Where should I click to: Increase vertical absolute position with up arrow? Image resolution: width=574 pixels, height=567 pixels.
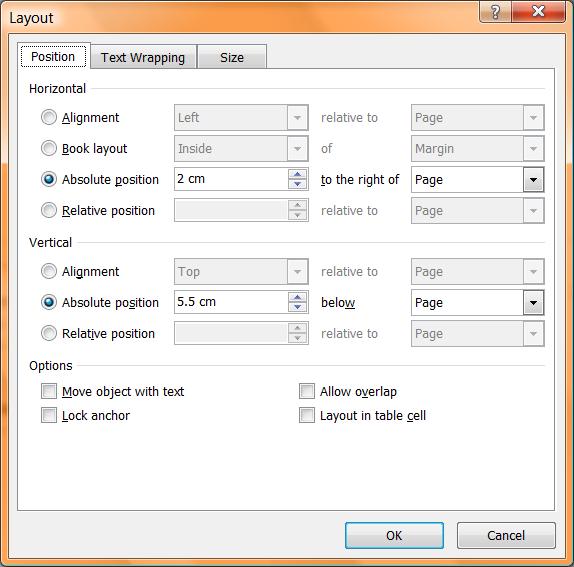pyautogui.click(x=297, y=297)
